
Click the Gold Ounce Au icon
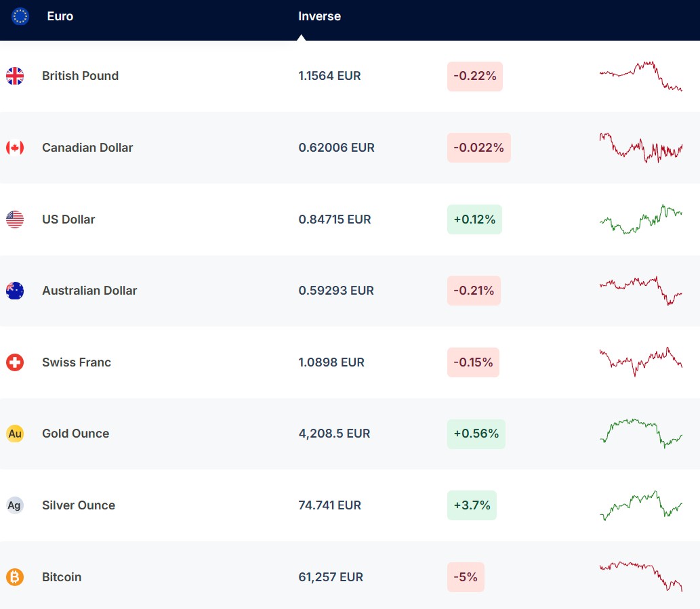(15, 434)
